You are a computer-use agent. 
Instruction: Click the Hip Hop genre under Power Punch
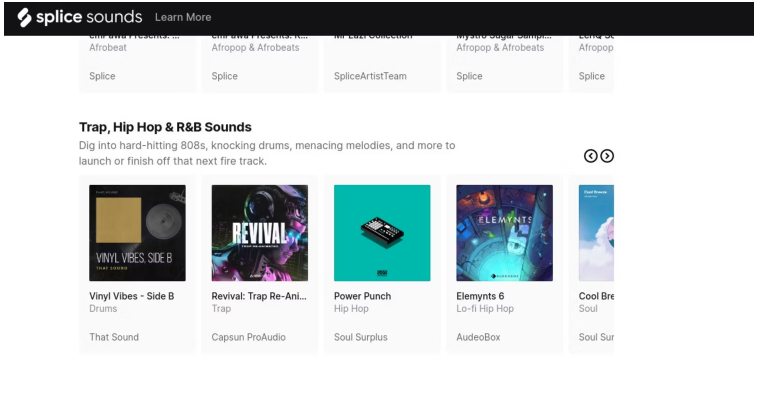tap(351, 309)
